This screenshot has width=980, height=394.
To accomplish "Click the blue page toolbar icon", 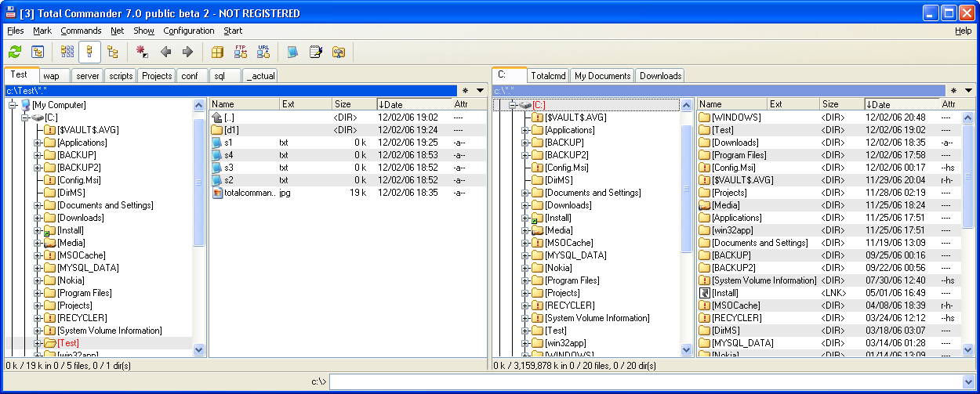I will point(292,52).
